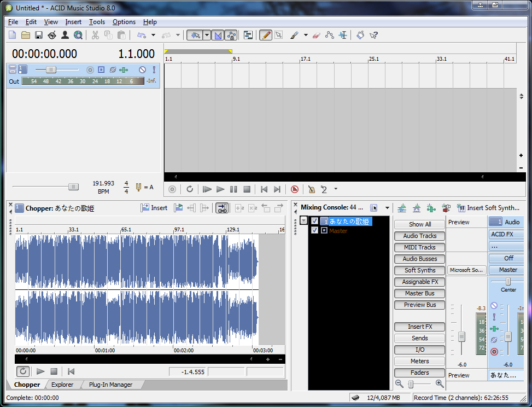Uncheck the あなたの歌姫 track checkbox in the mixer
This screenshot has width=532, height=407.
[314, 221]
